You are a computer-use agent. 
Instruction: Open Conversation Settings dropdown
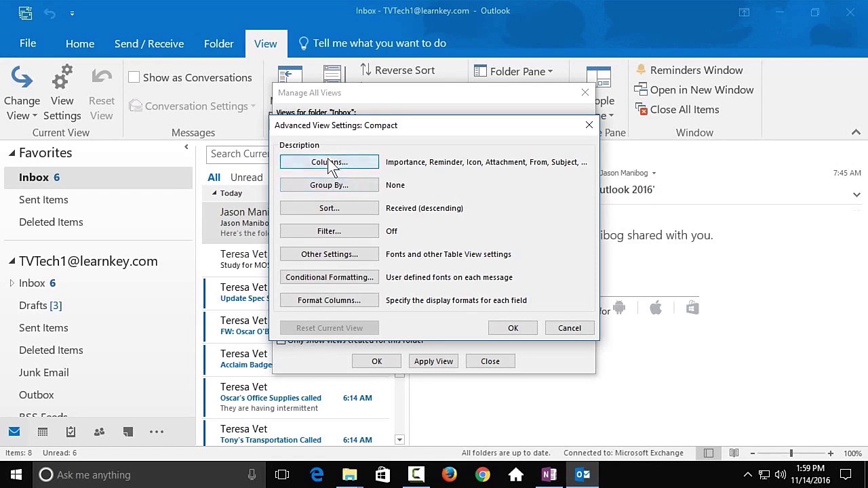click(x=192, y=106)
